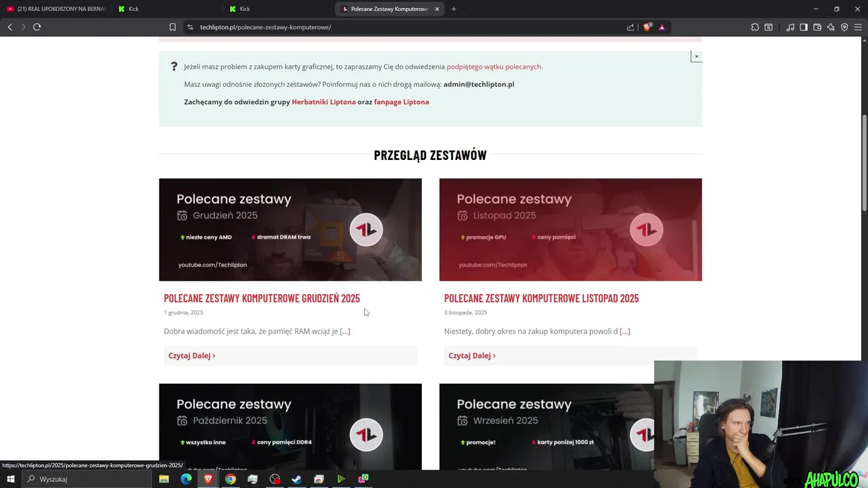This screenshot has height=488, width=868.
Task: Reload the page with the refresh icon
Action: click(37, 27)
